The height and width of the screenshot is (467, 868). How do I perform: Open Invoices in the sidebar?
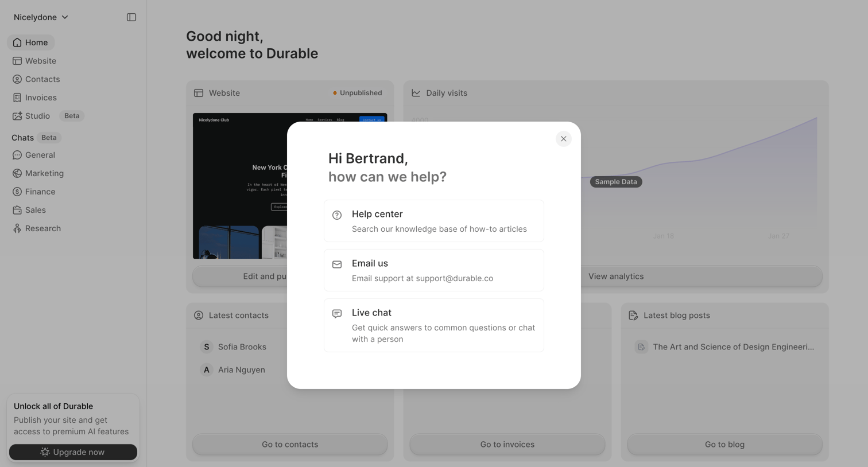[35, 98]
